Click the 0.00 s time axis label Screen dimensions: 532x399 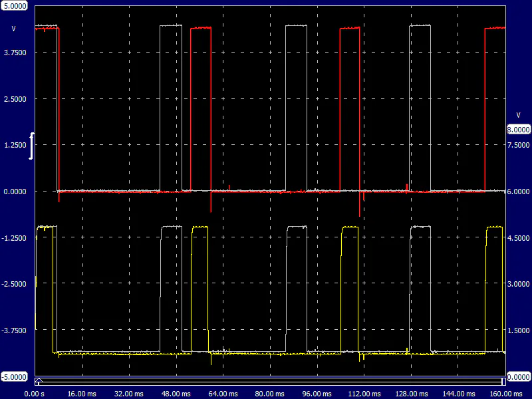34,393
